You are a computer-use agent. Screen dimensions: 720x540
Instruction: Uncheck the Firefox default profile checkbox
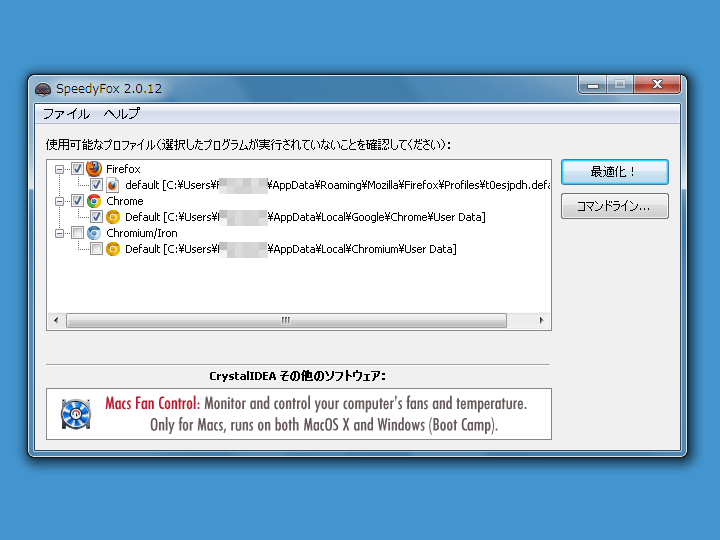[x=96, y=185]
